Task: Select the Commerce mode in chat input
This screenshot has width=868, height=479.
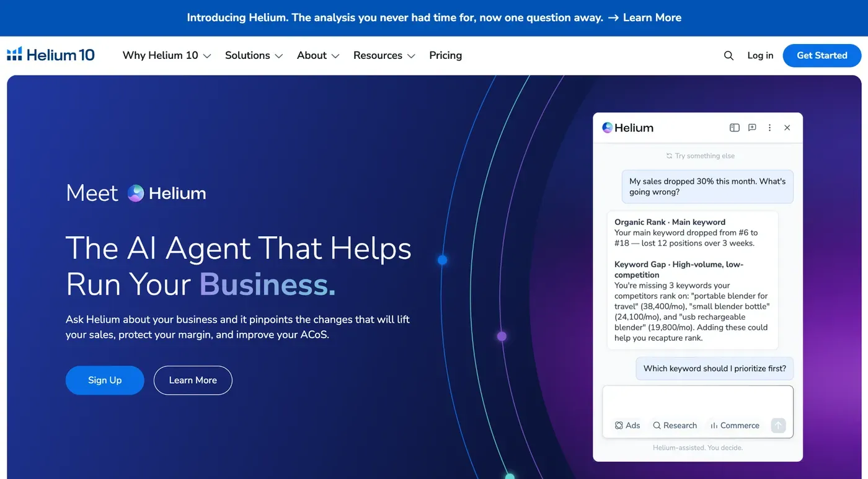Action: [735, 426]
